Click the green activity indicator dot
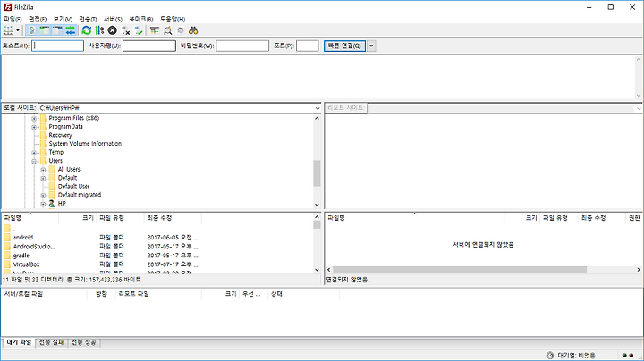This screenshot has height=361, width=644. tap(624, 356)
